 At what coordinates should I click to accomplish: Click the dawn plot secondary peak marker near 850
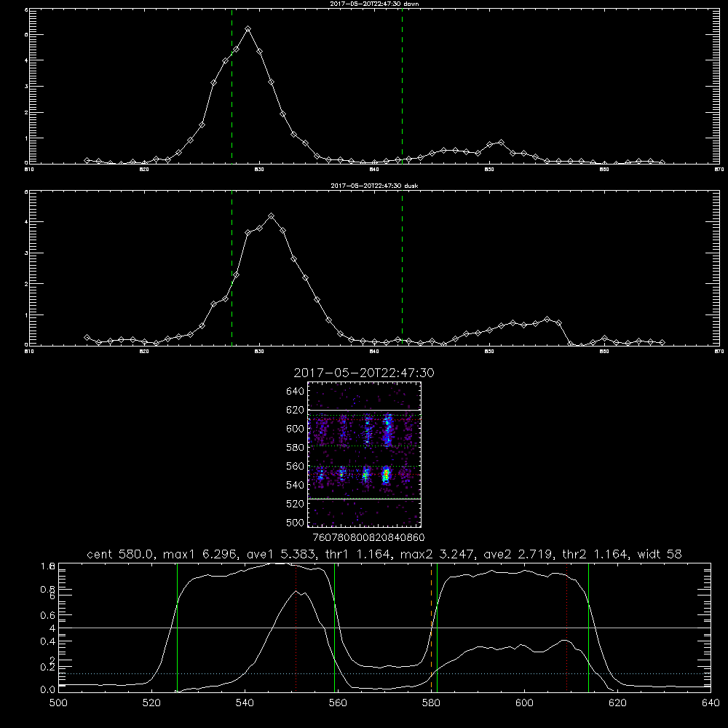coord(501,142)
